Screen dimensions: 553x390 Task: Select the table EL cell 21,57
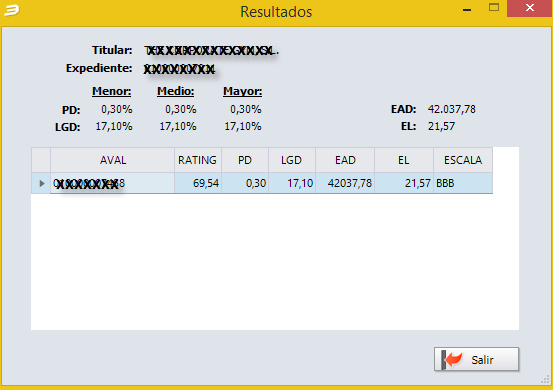tap(404, 183)
